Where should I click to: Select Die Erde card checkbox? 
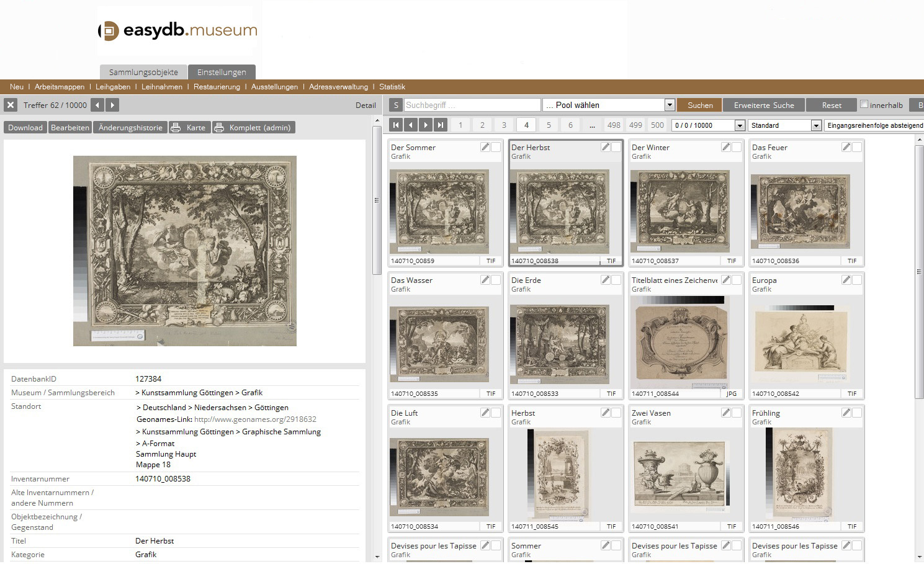pyautogui.click(x=616, y=280)
